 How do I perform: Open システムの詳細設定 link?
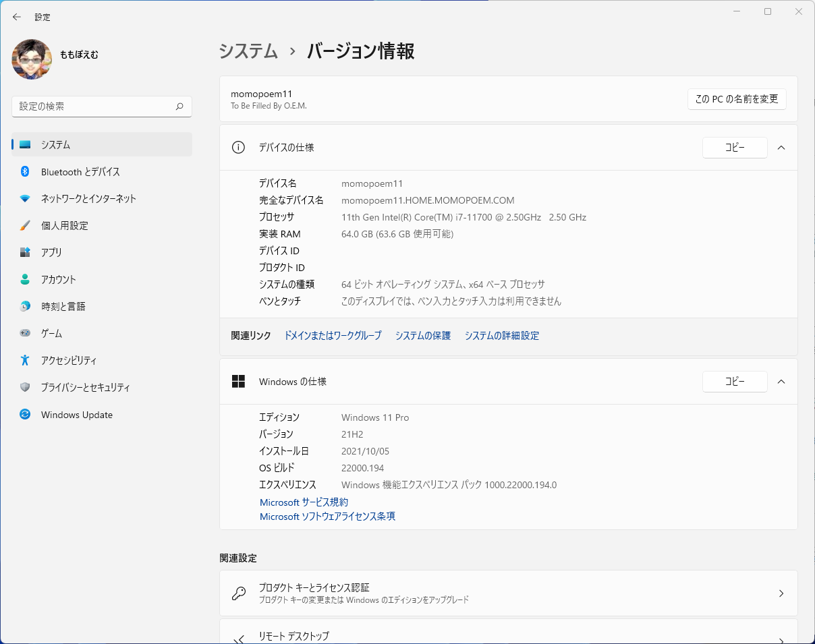[502, 335]
